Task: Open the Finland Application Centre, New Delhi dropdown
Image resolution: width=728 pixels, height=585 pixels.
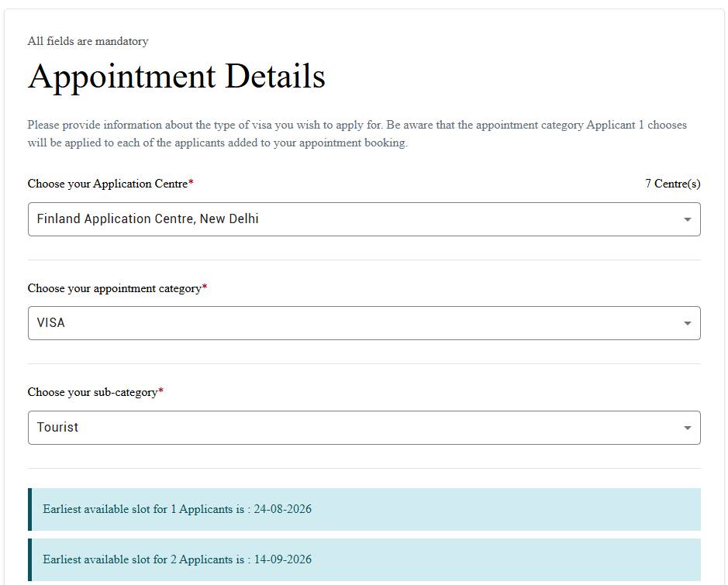Action: pos(364,219)
